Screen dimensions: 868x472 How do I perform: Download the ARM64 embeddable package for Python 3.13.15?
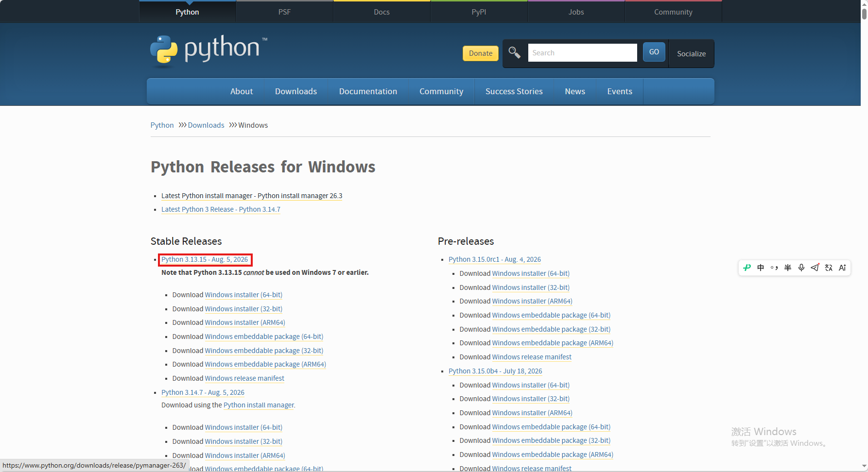click(265, 364)
